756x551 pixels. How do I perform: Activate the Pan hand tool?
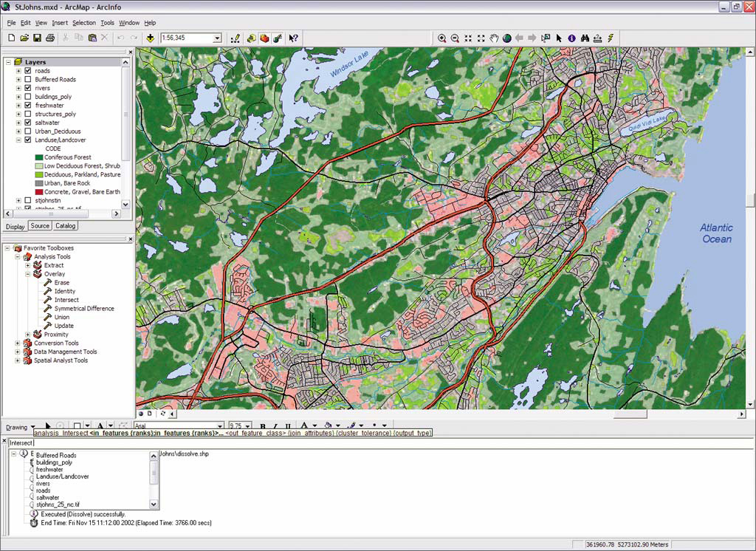coord(494,38)
